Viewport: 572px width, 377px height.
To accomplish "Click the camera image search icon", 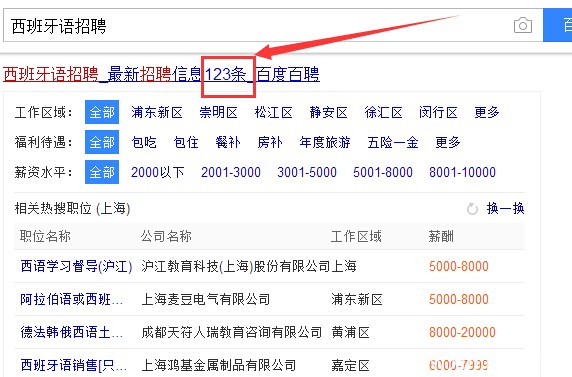I will [x=523, y=26].
